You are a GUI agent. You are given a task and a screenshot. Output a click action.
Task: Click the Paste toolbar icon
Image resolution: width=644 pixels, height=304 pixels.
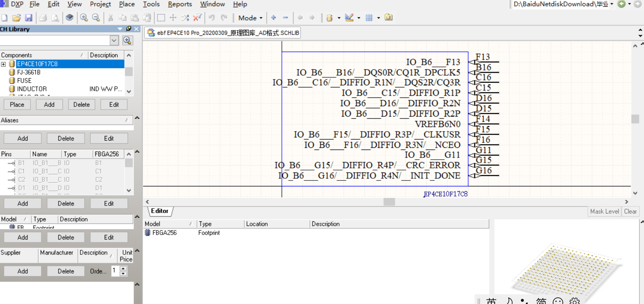[135, 18]
